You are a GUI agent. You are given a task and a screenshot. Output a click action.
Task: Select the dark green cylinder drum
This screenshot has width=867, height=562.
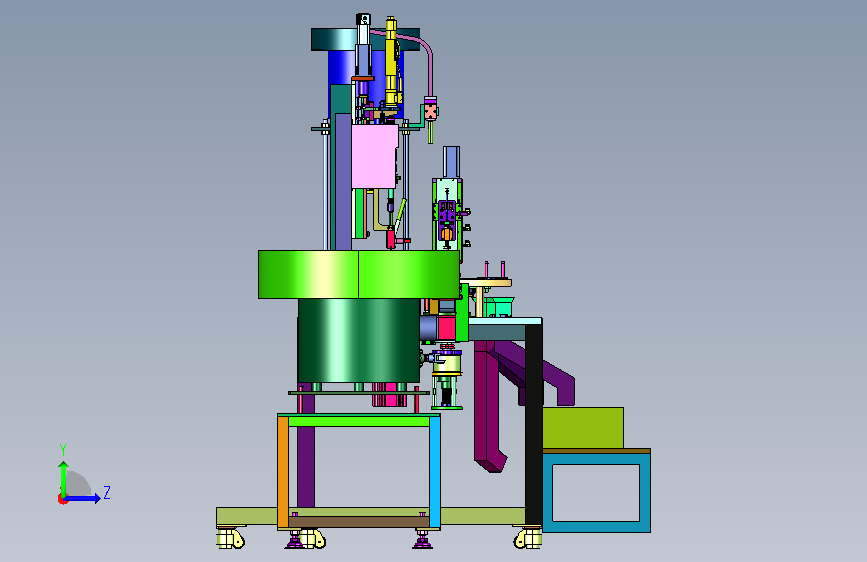pyautogui.click(x=358, y=341)
